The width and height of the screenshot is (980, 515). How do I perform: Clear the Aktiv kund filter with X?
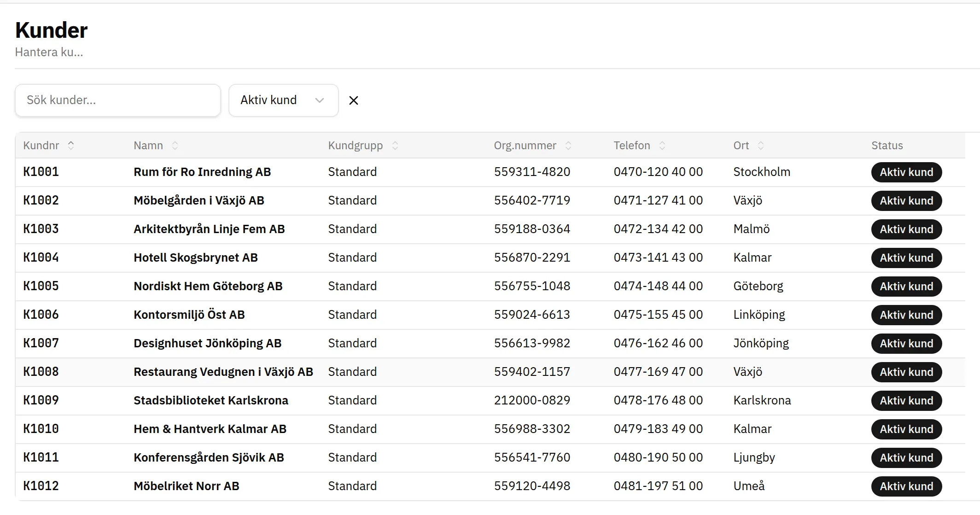click(353, 100)
